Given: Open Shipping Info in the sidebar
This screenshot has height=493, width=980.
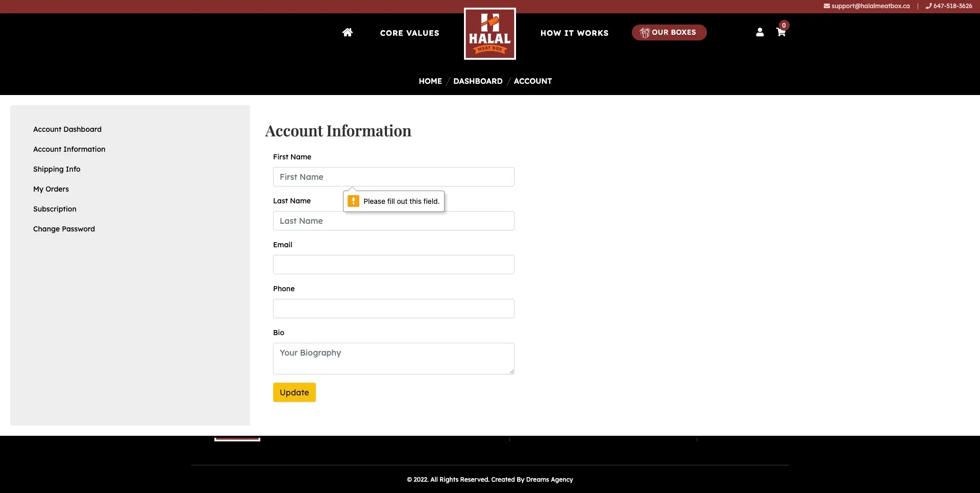Looking at the screenshot, I should (x=57, y=169).
